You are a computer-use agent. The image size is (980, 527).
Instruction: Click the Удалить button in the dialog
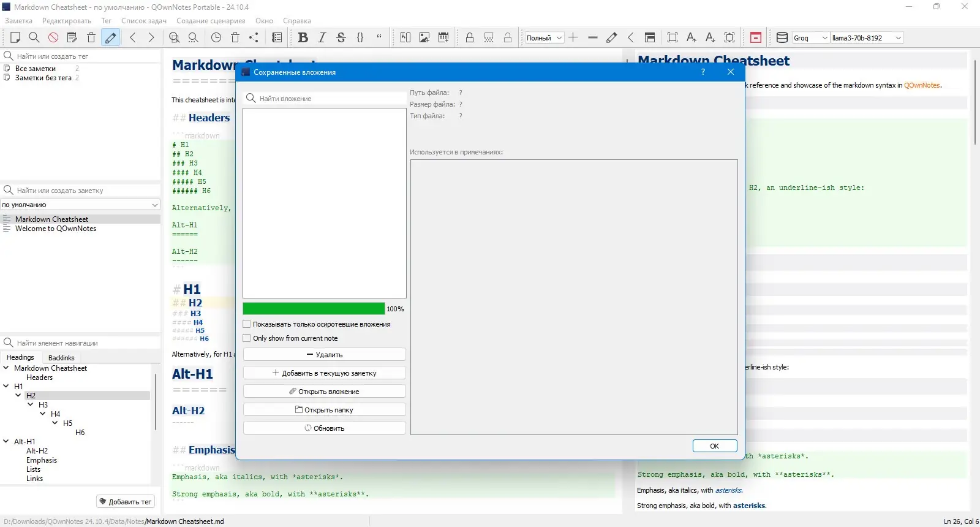point(325,355)
